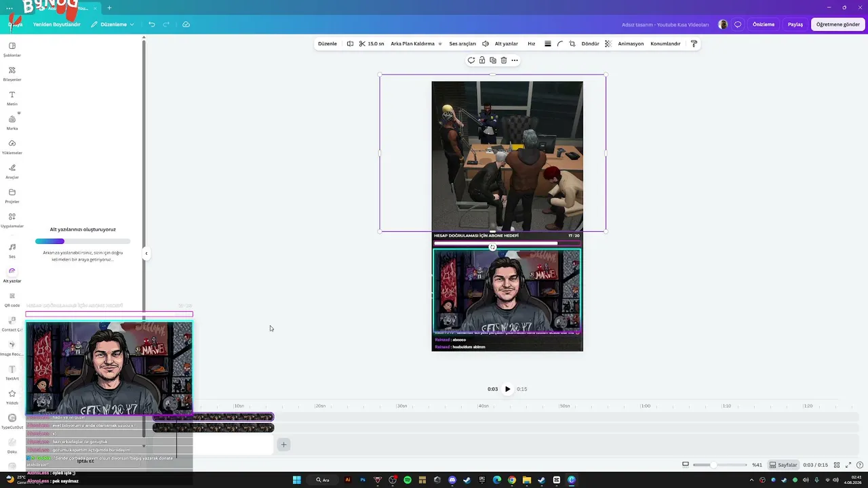Open the line weight options icon
The width and height of the screenshot is (868, 488).
548,43
